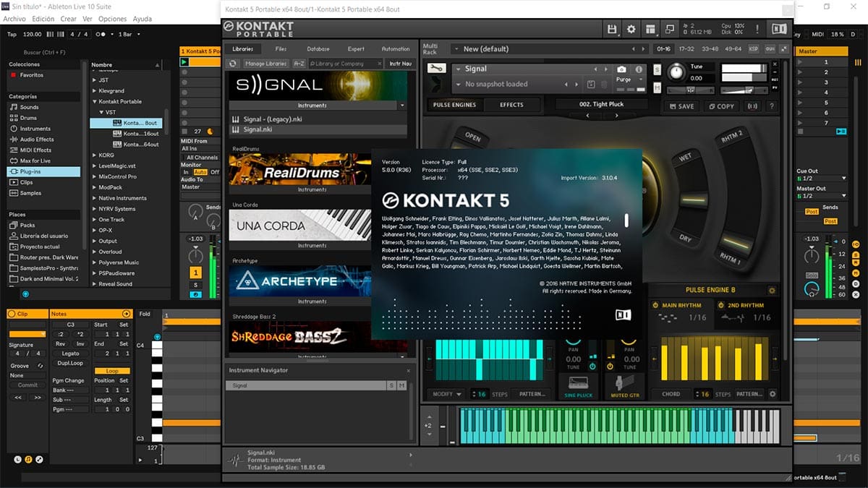Adjust the Signal Tune knob
The height and width of the screenshot is (488, 868).
click(676, 72)
